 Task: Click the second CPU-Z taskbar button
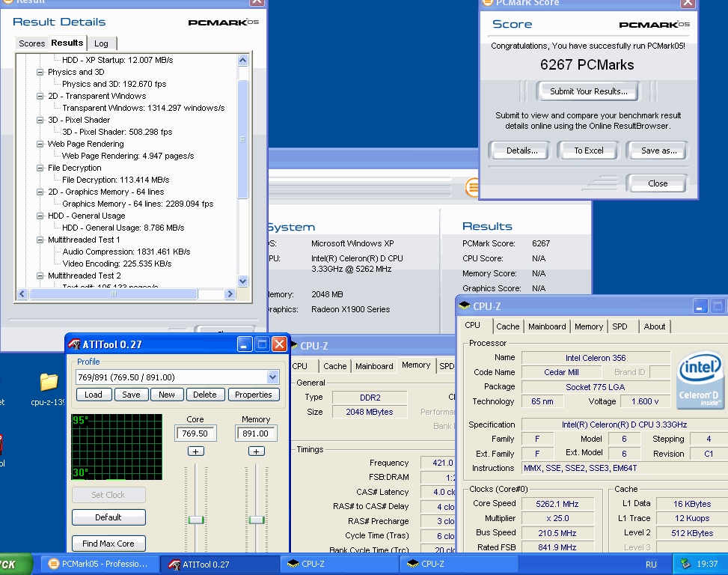(x=459, y=565)
